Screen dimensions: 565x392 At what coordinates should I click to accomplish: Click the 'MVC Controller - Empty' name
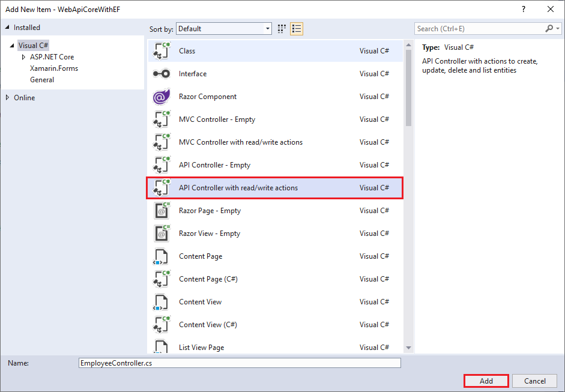(x=217, y=119)
